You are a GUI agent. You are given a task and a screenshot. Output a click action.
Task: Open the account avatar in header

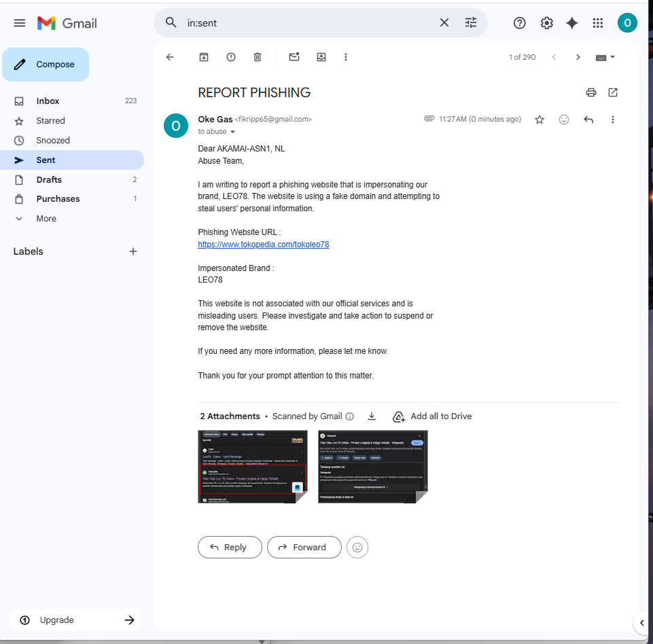[x=627, y=23]
